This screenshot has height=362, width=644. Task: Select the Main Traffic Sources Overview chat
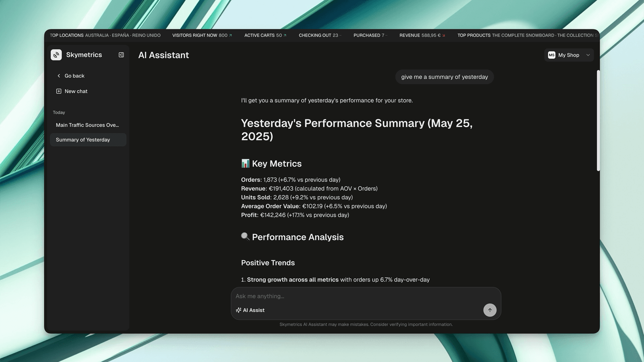(x=87, y=125)
